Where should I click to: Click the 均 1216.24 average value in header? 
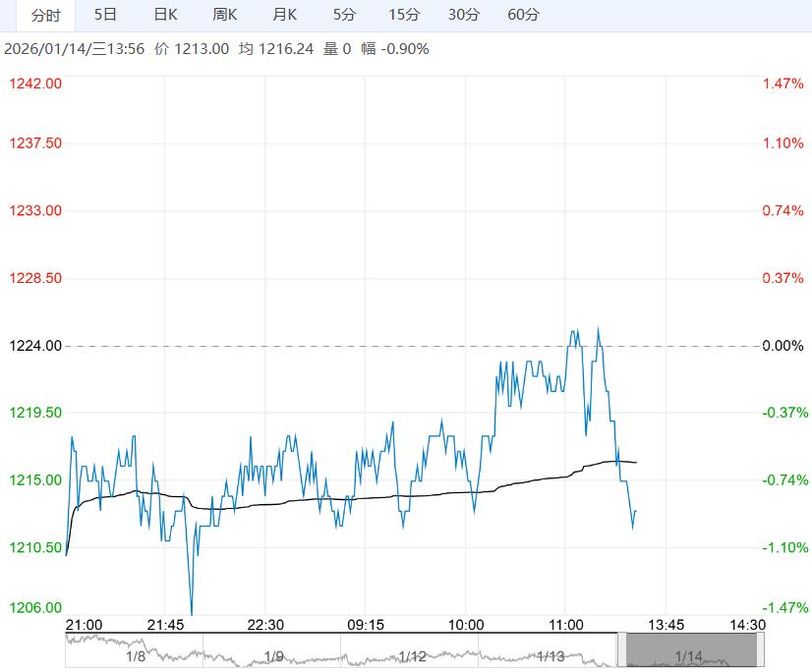tap(276, 49)
